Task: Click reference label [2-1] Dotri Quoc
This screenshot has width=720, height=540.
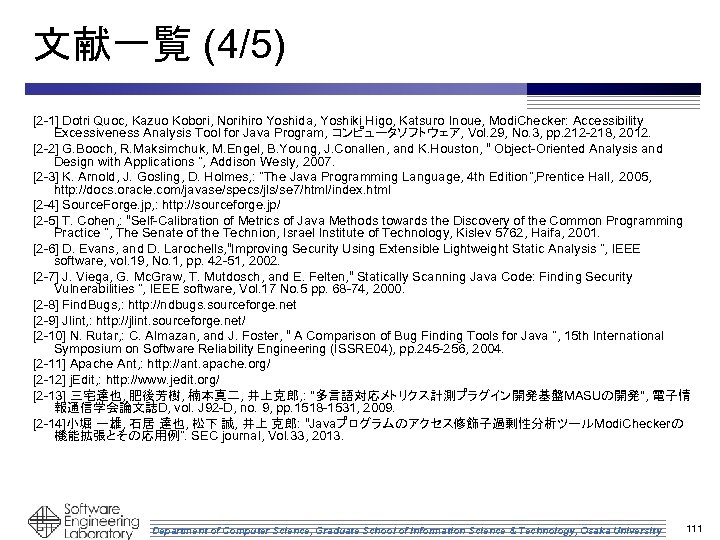Action: click(x=79, y=121)
